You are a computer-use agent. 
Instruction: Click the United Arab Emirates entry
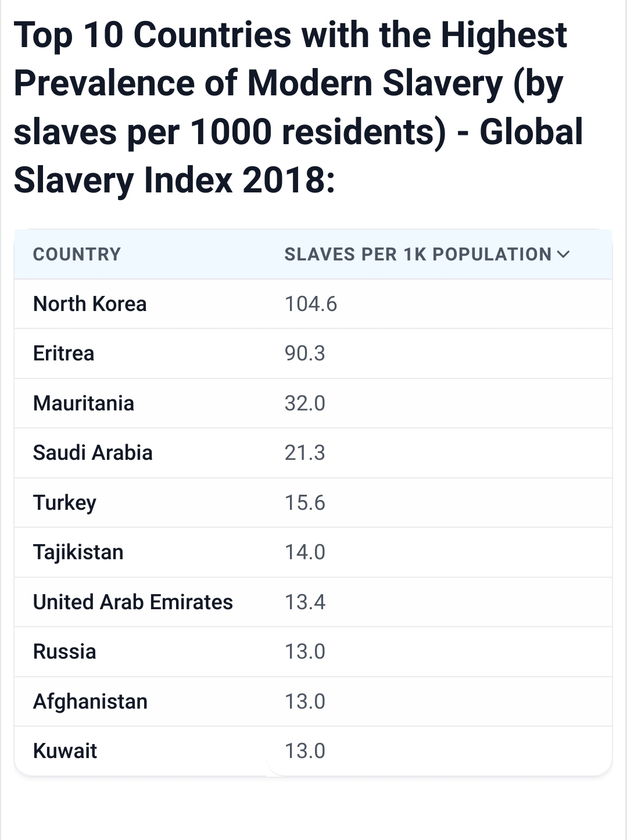pos(132,602)
